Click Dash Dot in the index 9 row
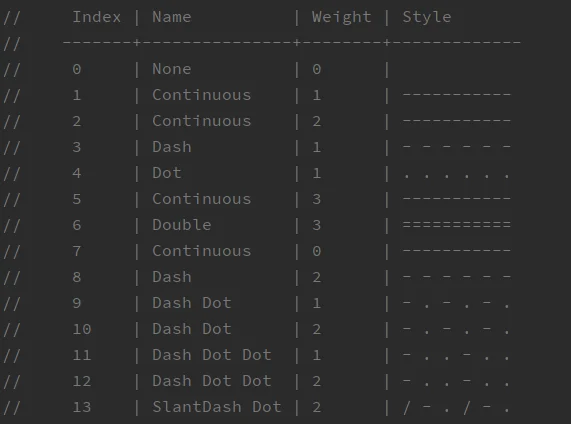571x424 pixels. click(192, 303)
